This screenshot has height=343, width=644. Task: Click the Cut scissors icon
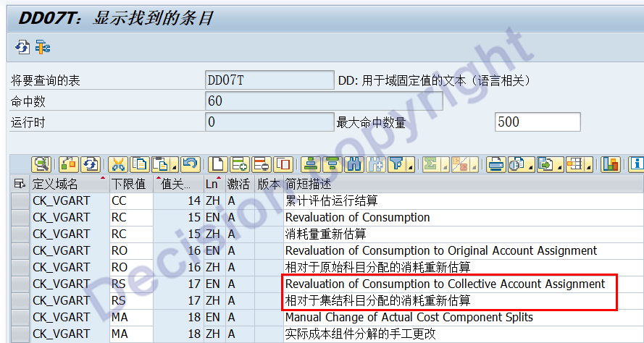pos(117,164)
